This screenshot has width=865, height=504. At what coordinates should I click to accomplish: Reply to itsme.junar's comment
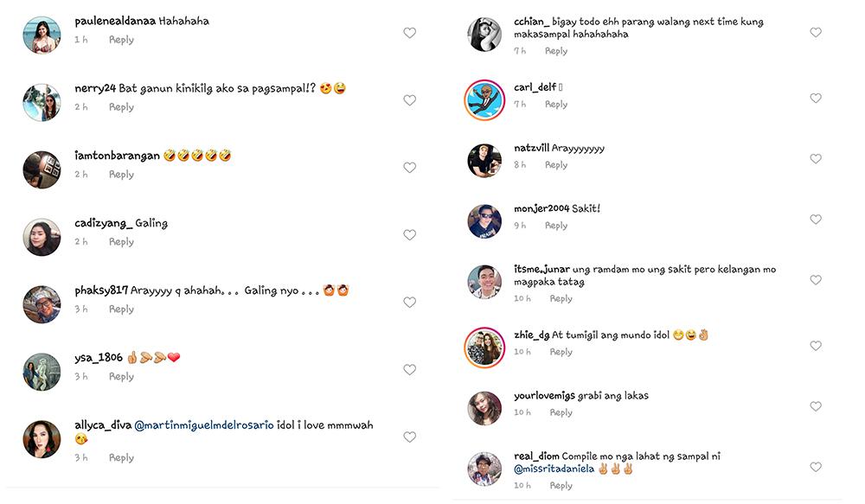[561, 298]
